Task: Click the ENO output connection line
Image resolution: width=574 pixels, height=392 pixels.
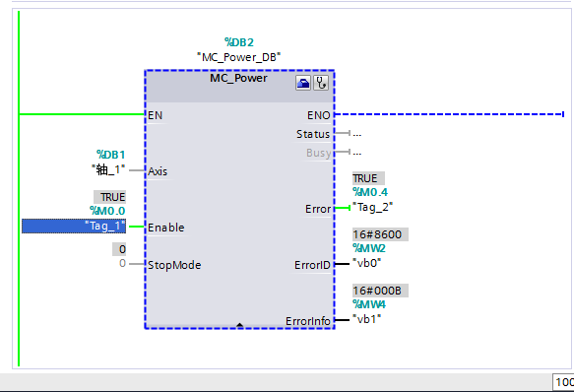Action: point(449,114)
